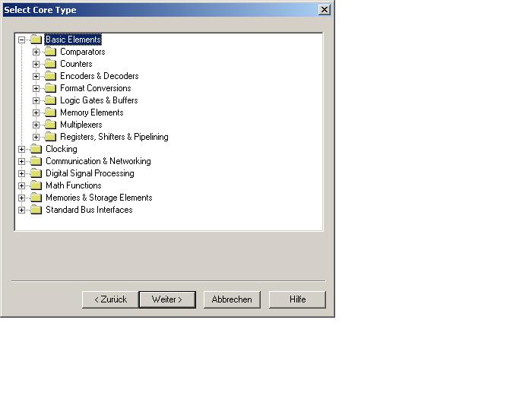Expand the Comparators folder node
532x399 pixels.
36,52
